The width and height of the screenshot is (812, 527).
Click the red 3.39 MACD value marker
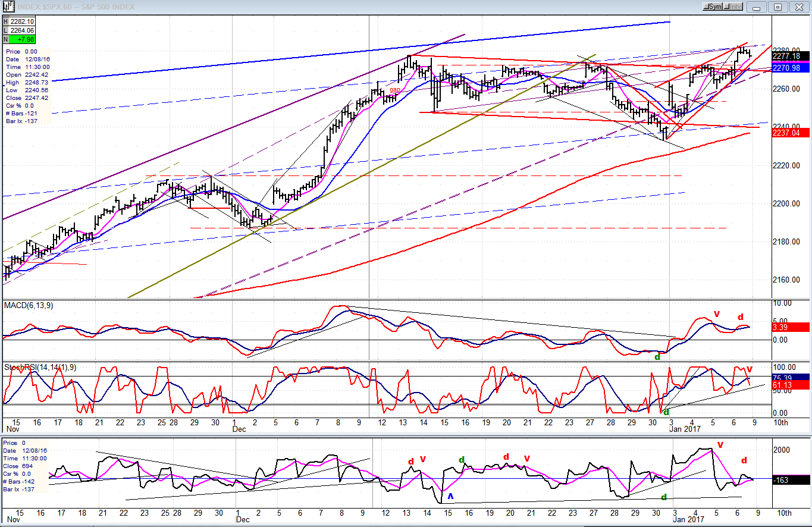789,327
